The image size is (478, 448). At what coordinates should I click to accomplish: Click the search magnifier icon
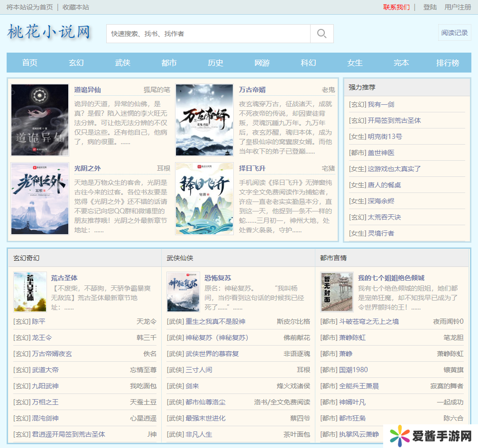tap(322, 34)
